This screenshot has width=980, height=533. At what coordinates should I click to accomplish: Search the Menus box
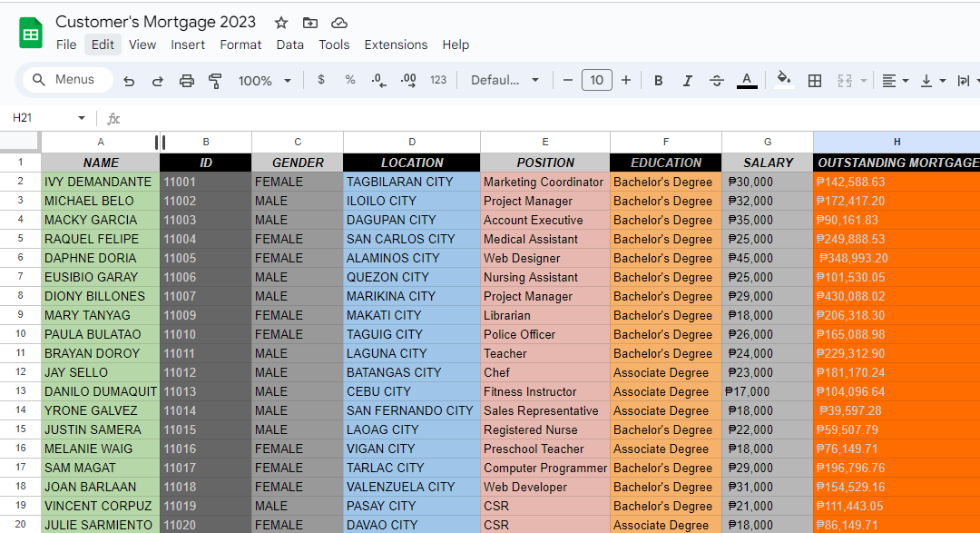pos(67,79)
